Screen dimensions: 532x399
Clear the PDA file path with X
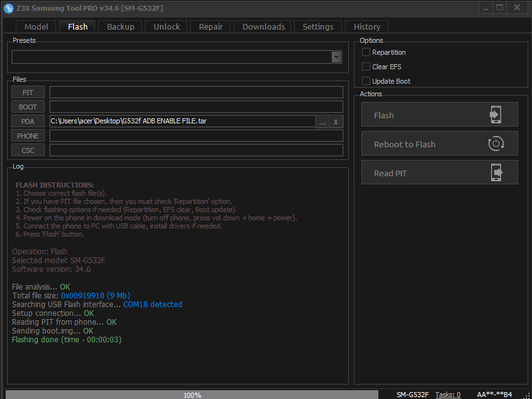tap(336, 122)
